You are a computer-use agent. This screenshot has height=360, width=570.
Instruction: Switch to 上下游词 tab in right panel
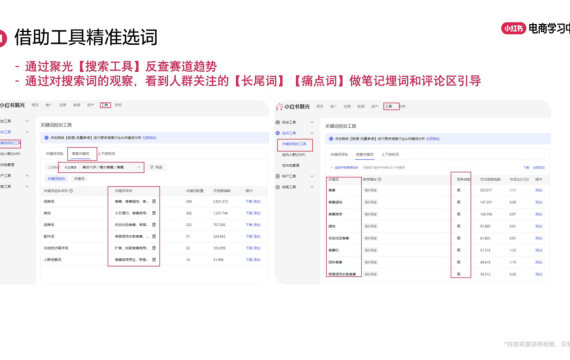click(390, 155)
